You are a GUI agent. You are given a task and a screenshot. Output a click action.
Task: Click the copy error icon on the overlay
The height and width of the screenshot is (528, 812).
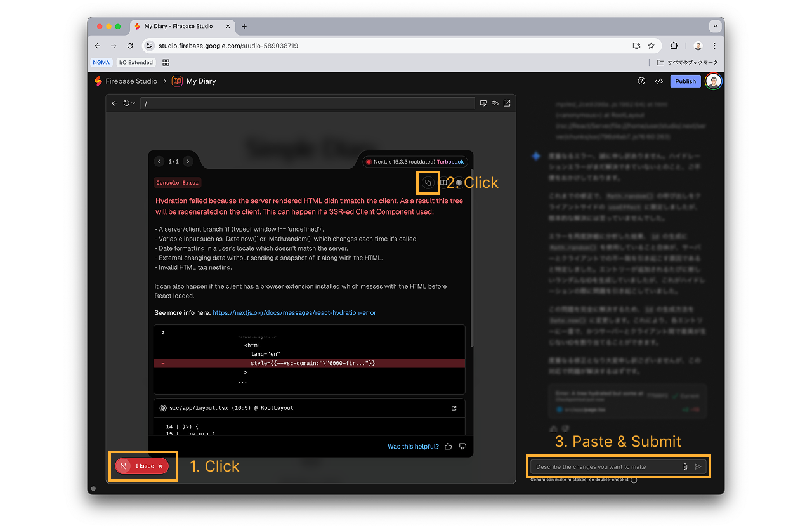(428, 182)
